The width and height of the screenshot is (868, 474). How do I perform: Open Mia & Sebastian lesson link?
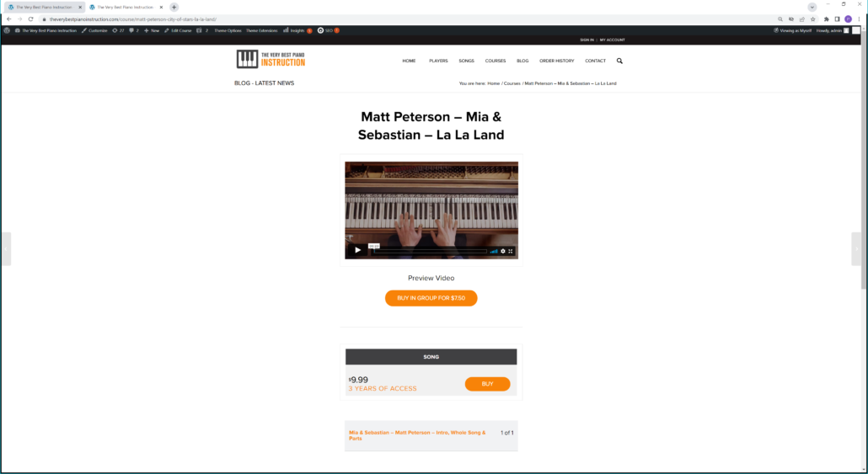[417, 435]
